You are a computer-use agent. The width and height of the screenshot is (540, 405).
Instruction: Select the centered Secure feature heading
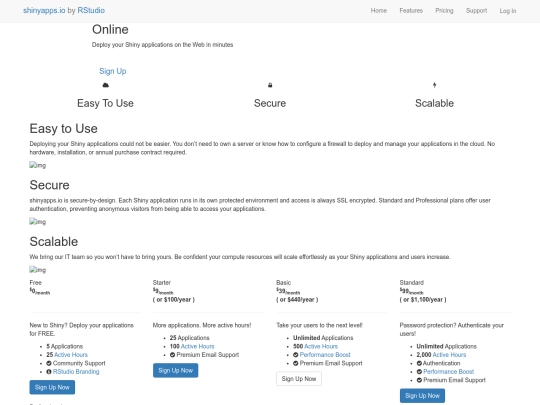(x=270, y=103)
